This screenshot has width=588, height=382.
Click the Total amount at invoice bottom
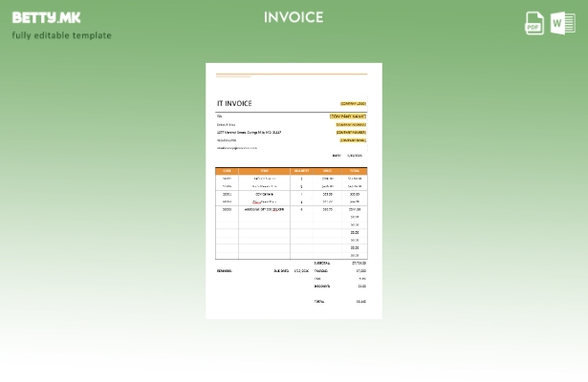(x=360, y=301)
